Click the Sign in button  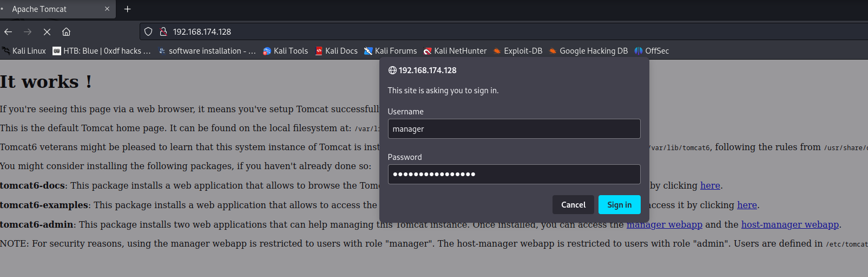[x=620, y=205]
